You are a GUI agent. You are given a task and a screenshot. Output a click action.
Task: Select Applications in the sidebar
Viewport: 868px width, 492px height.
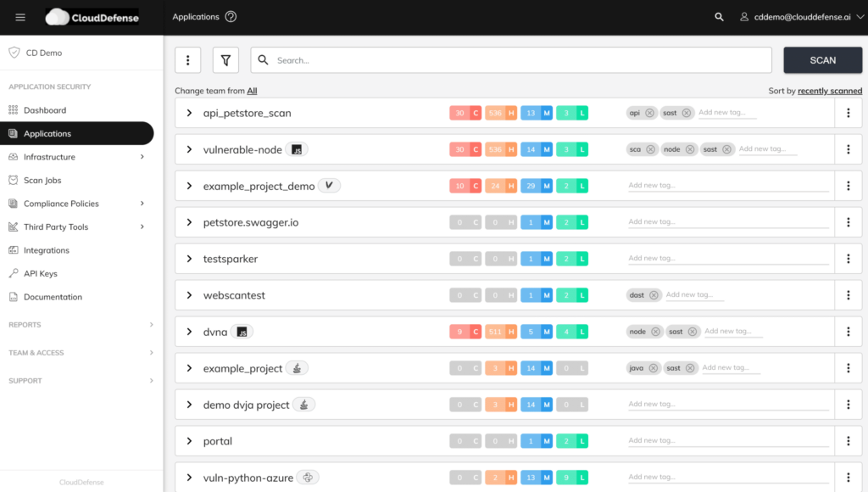(x=77, y=133)
